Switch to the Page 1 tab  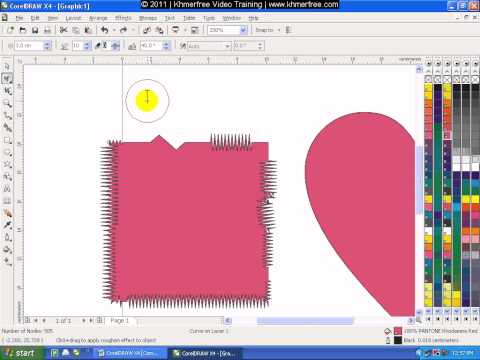pos(120,321)
